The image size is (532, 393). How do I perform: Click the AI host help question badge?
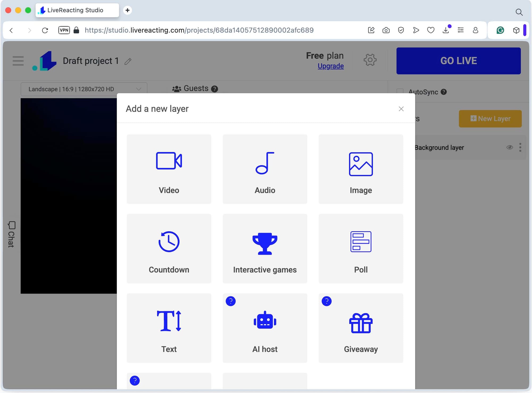tap(231, 301)
